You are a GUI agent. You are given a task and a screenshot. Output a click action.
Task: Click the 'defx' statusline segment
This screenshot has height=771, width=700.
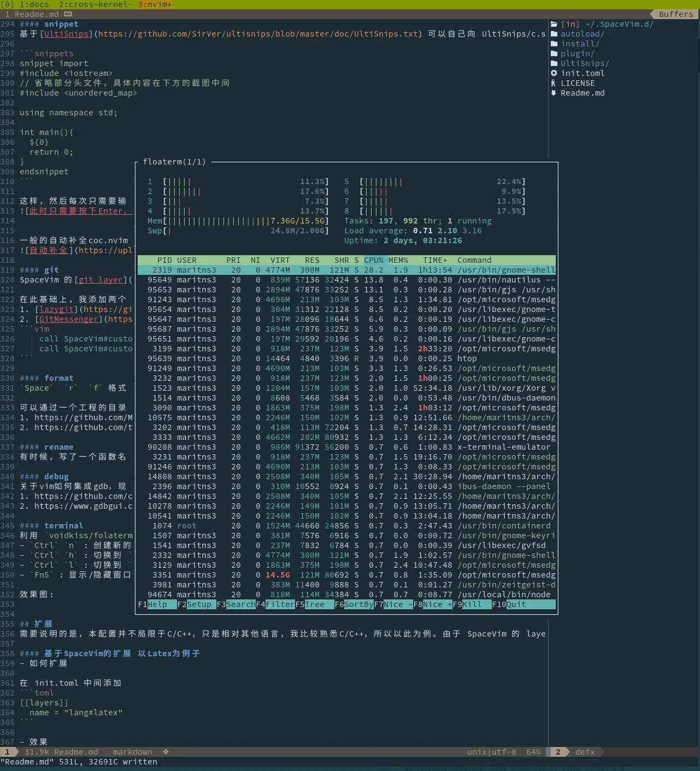(x=585, y=752)
